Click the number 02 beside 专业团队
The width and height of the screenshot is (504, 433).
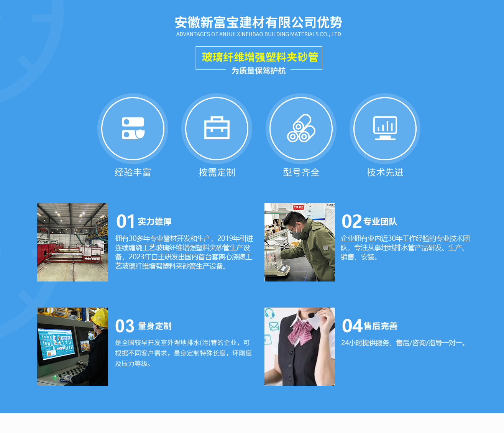[x=351, y=222]
